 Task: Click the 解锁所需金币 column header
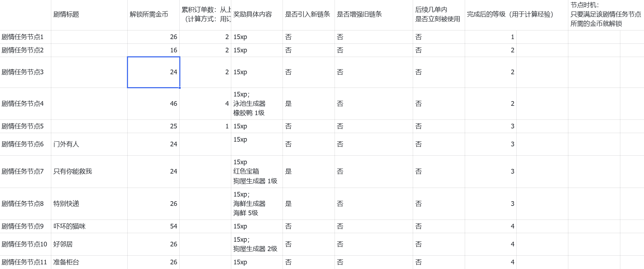click(153, 15)
